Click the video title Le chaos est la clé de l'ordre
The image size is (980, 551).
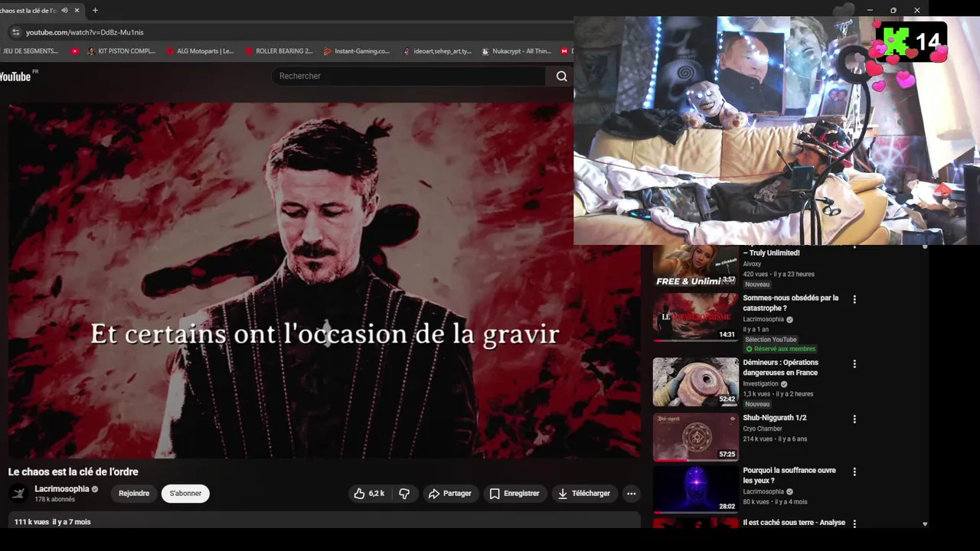(x=73, y=472)
